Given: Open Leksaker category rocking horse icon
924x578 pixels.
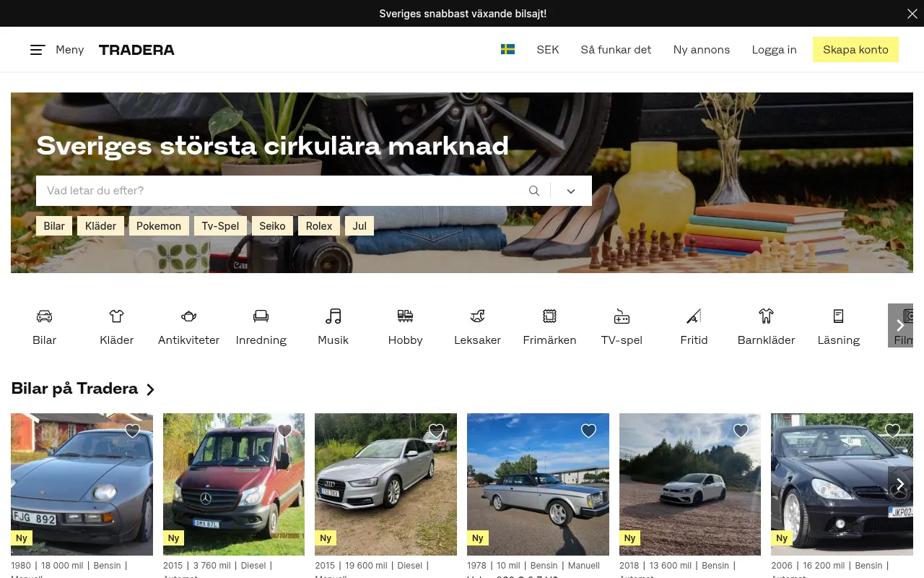Looking at the screenshot, I should point(477,316).
